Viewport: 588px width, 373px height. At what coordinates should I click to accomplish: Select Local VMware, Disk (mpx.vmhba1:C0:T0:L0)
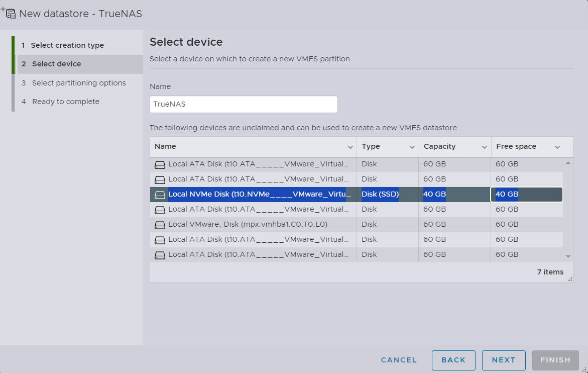[x=248, y=224]
